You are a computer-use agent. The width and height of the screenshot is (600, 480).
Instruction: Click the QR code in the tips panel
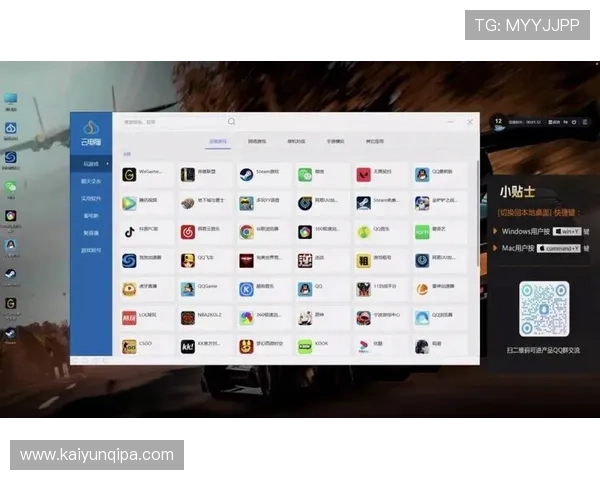[x=544, y=309]
